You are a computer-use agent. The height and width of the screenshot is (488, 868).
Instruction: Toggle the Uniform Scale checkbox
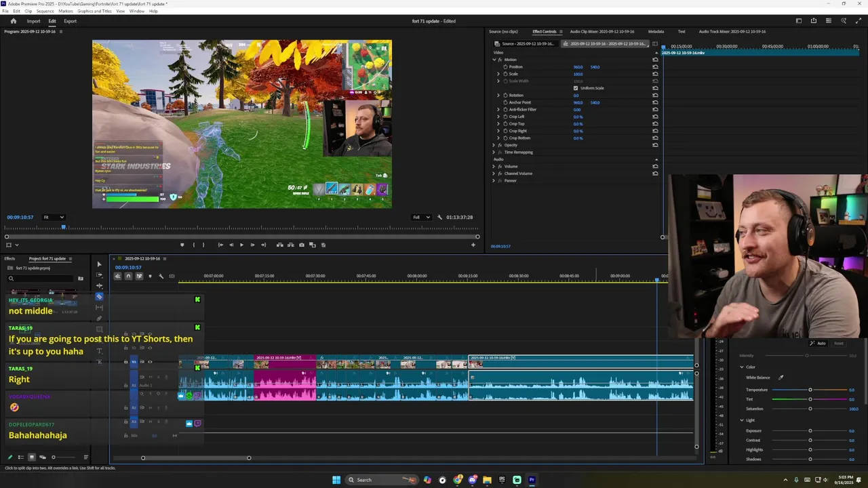click(x=576, y=88)
